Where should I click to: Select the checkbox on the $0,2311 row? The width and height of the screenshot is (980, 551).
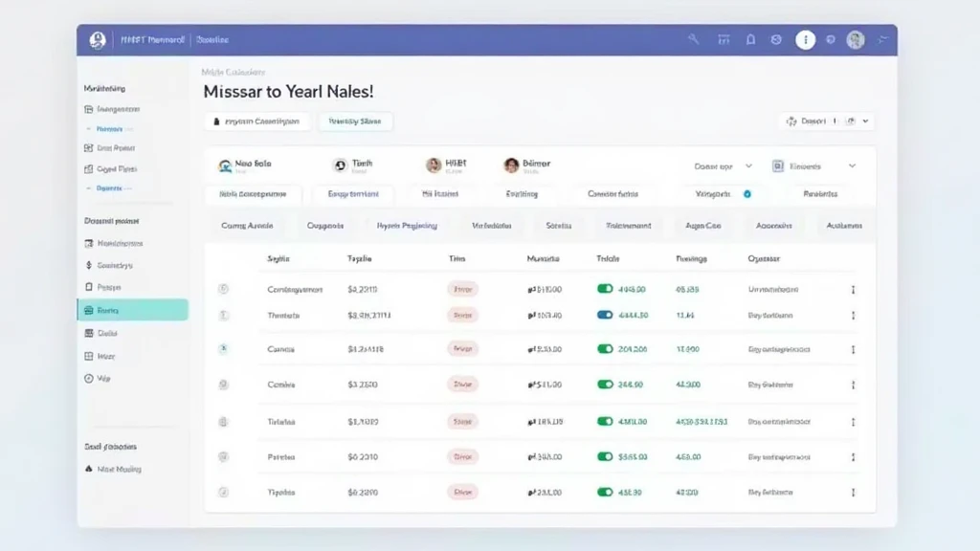pos(223,289)
